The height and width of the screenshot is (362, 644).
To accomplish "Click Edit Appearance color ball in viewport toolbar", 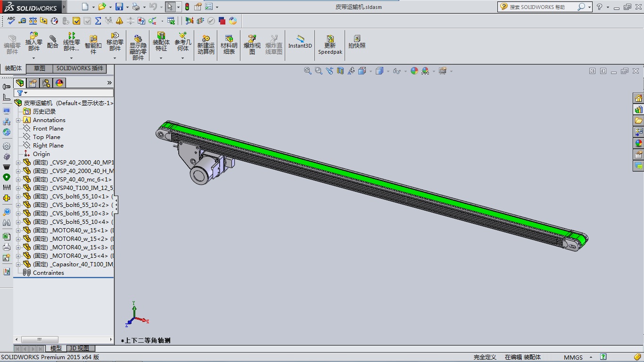I will point(414,71).
